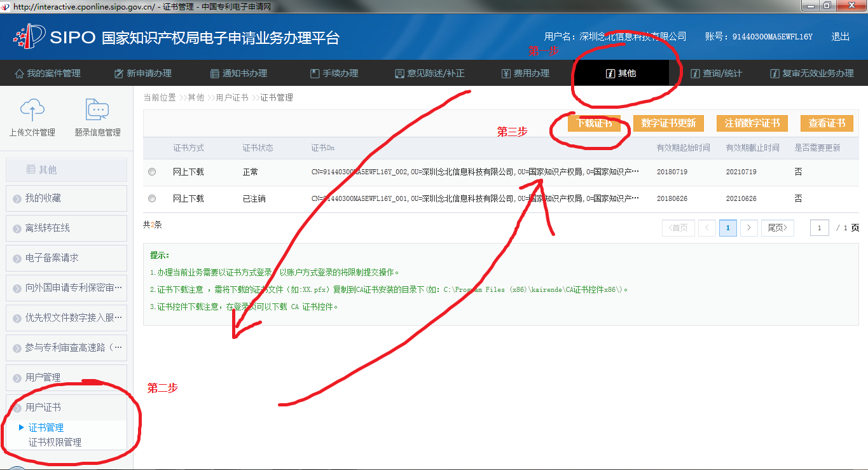
Task: Click the icon beside 手续办理
Action: point(314,74)
